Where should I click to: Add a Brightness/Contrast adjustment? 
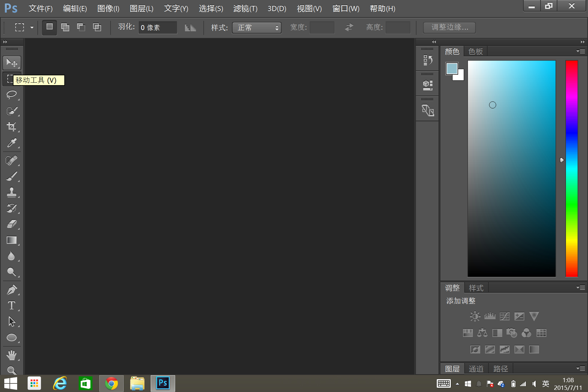pos(475,316)
